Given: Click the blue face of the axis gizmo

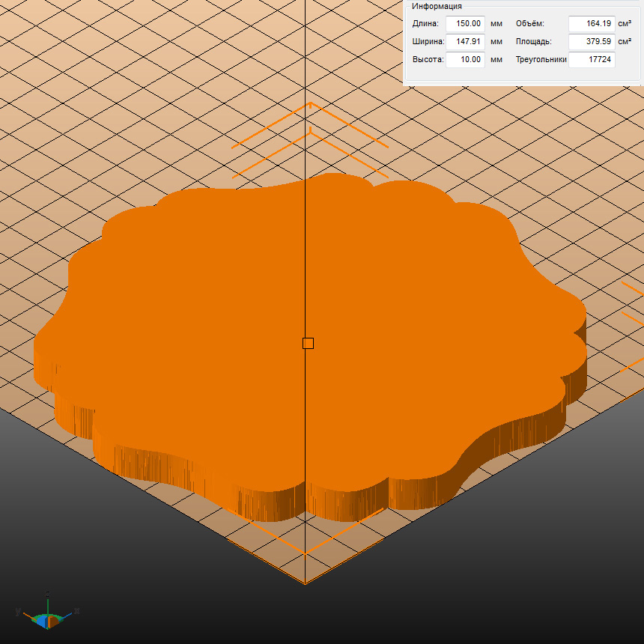Looking at the screenshot, I should (43, 621).
